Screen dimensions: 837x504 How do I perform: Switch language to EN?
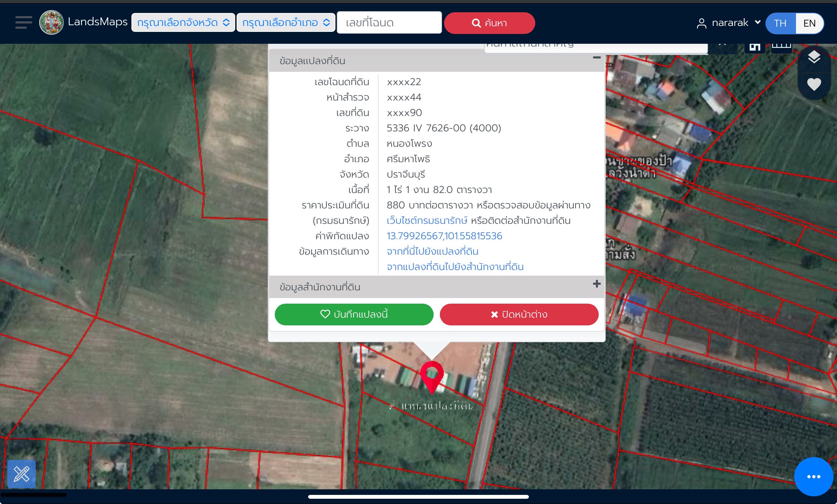810,23
